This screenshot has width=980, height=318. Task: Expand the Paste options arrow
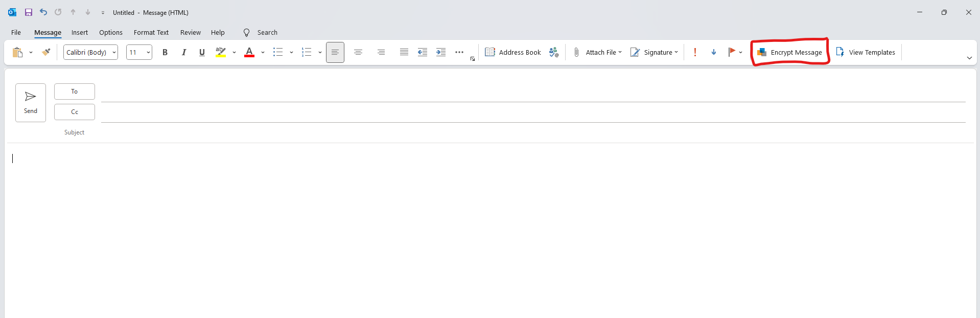(x=31, y=52)
